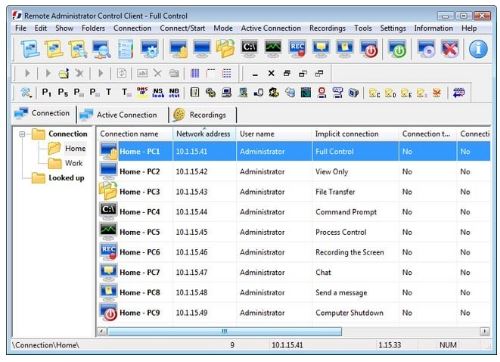Click the NS lookup toolbar icon
The height and width of the screenshot is (362, 500).
pos(158,92)
